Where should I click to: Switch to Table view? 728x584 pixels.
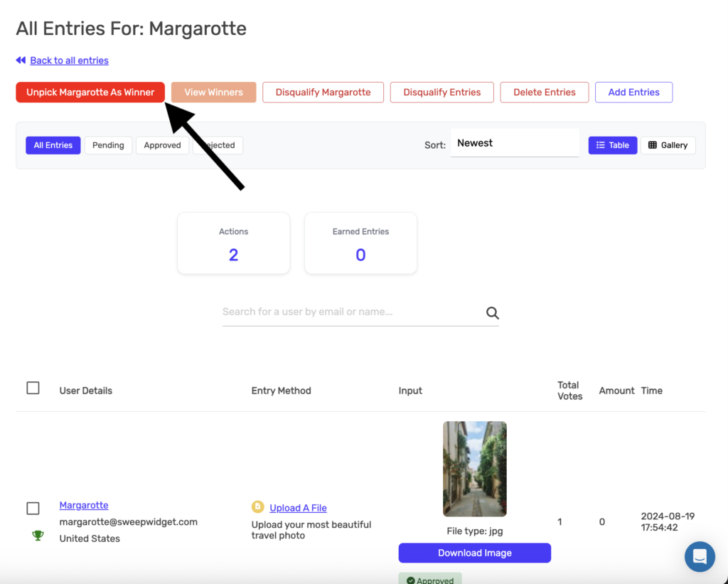(x=612, y=145)
